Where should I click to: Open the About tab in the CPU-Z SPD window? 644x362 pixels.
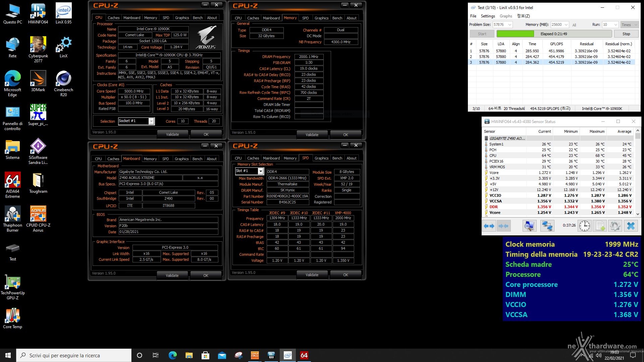352,158
